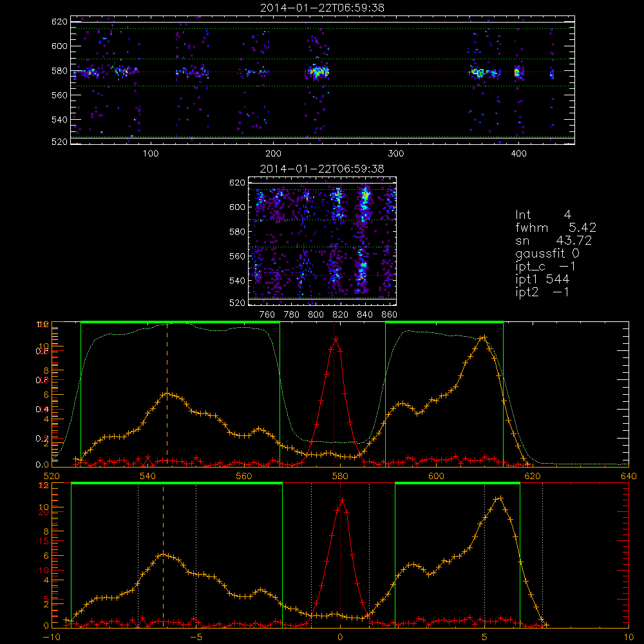Click x-axis label 300 on top spectrogram

tap(396, 154)
